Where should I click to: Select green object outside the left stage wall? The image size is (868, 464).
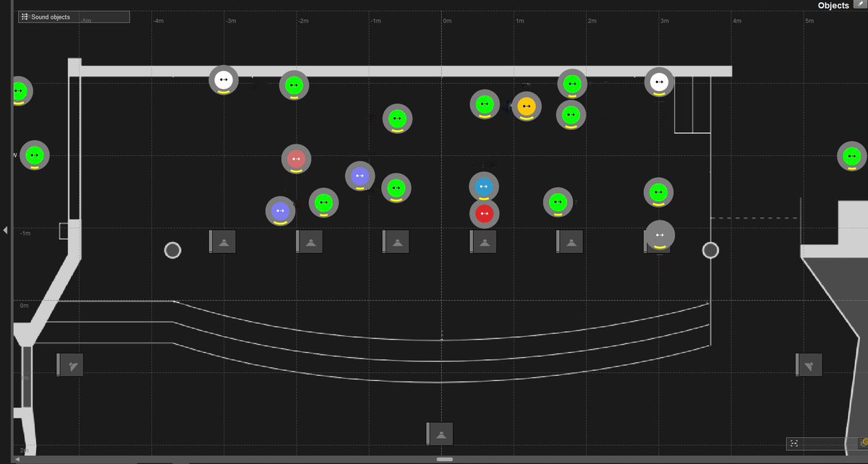pyautogui.click(x=35, y=155)
